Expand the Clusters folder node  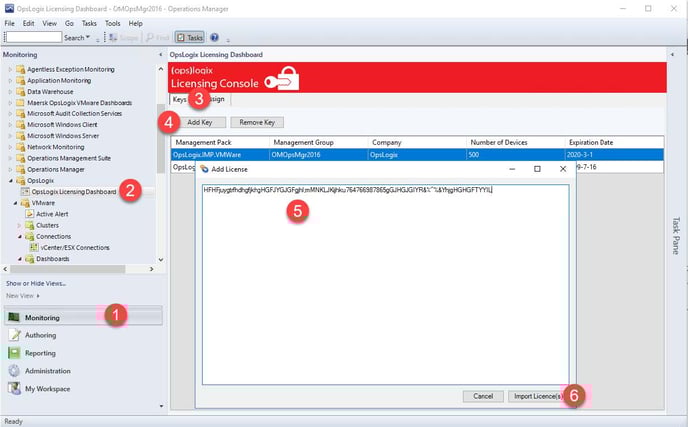[19, 225]
